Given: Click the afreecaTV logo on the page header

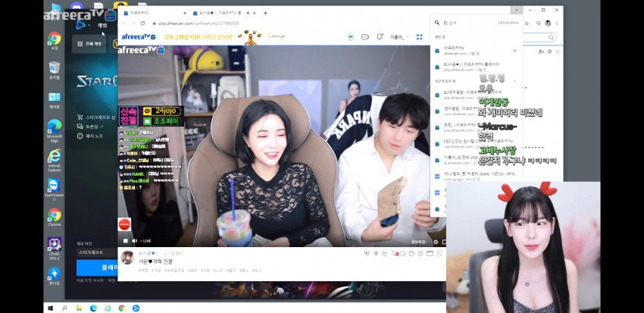Looking at the screenshot, I should [x=139, y=36].
